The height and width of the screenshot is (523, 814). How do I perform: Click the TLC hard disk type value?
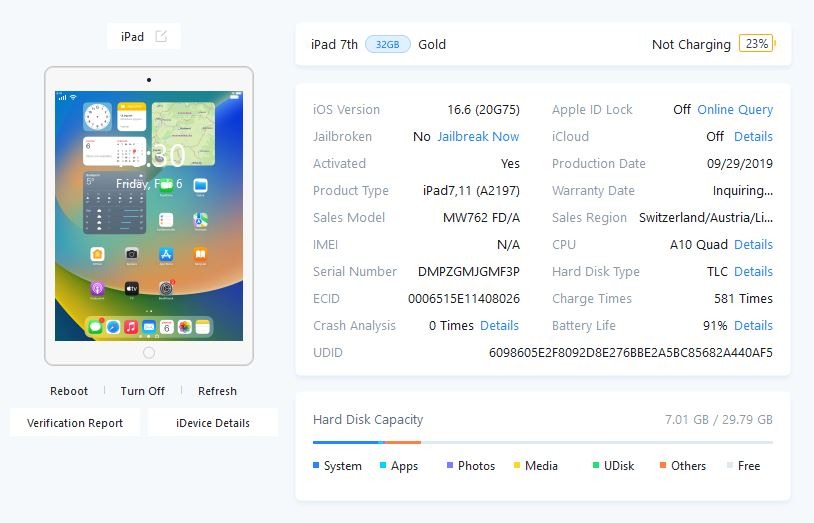pos(717,272)
